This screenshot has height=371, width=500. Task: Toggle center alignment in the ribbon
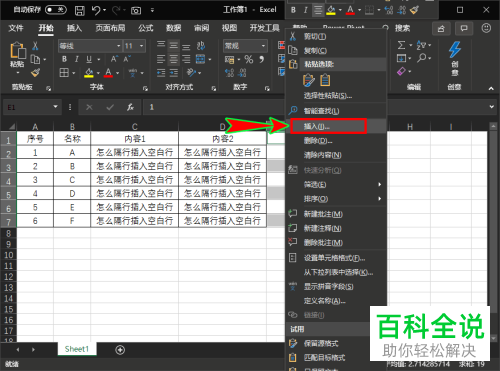pyautogui.click(x=174, y=60)
